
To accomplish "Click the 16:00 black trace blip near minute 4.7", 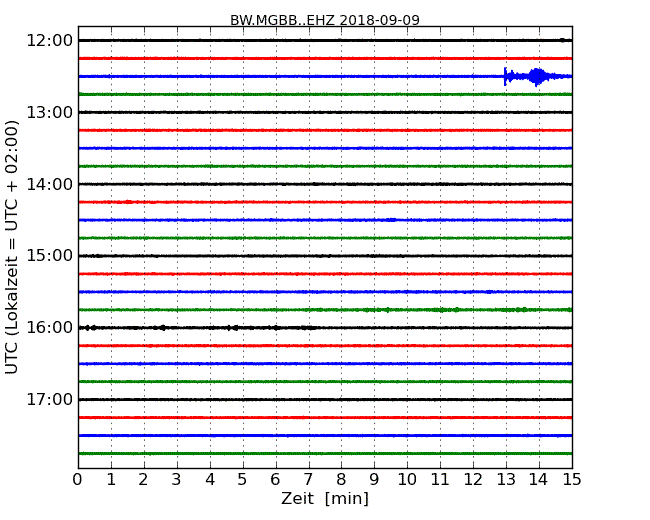I will point(233,328).
